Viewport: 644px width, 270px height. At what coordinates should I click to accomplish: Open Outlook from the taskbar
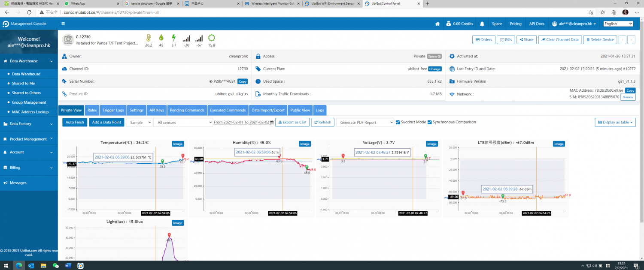pos(31,266)
